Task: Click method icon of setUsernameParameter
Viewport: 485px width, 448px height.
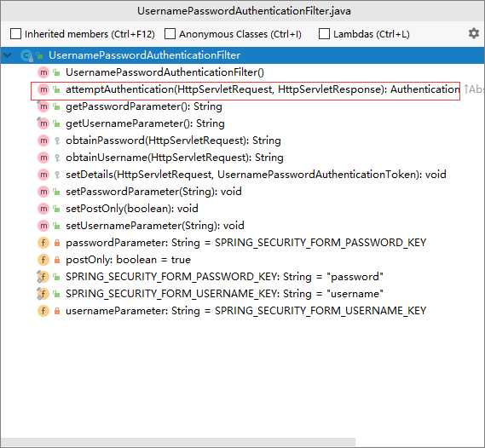Action: [43, 226]
